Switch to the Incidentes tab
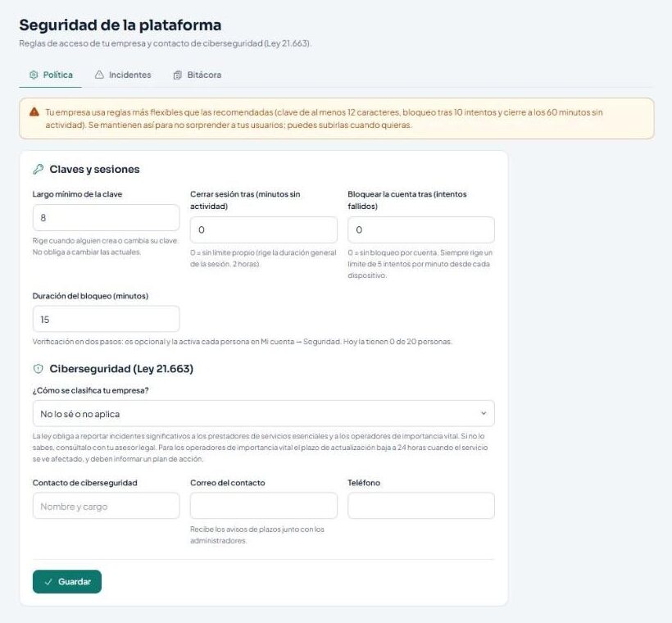Image resolution: width=672 pixels, height=623 pixels. pos(123,75)
